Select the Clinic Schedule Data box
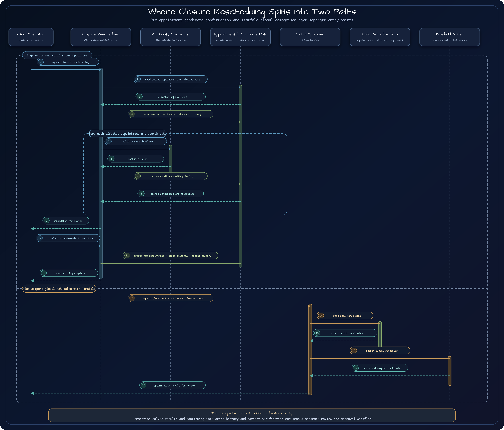Screen dimensions: 504x430 coord(380,37)
